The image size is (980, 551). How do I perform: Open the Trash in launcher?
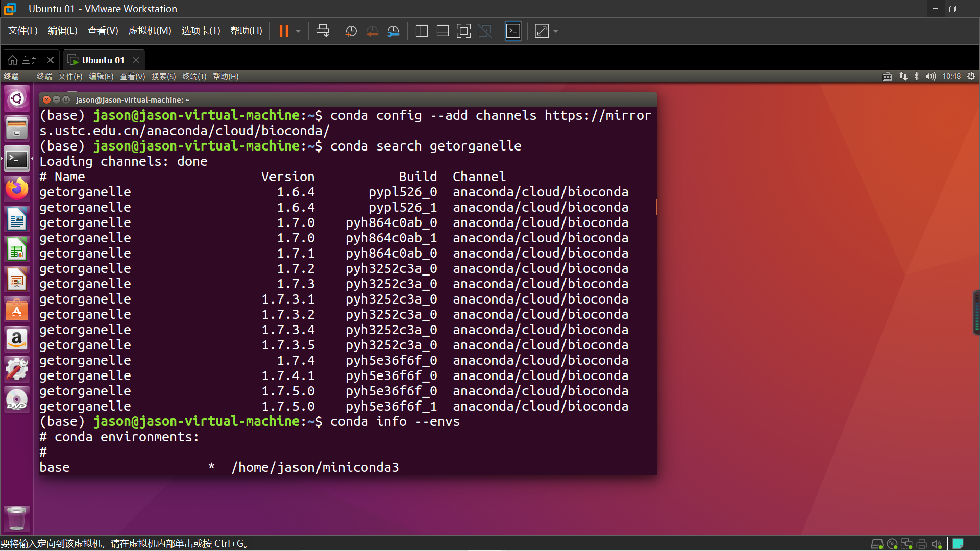click(17, 518)
